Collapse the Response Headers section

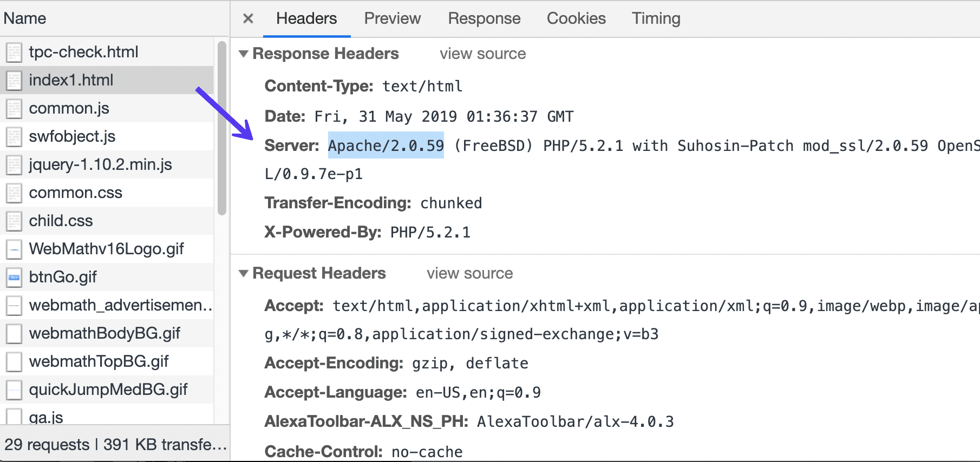tap(244, 53)
